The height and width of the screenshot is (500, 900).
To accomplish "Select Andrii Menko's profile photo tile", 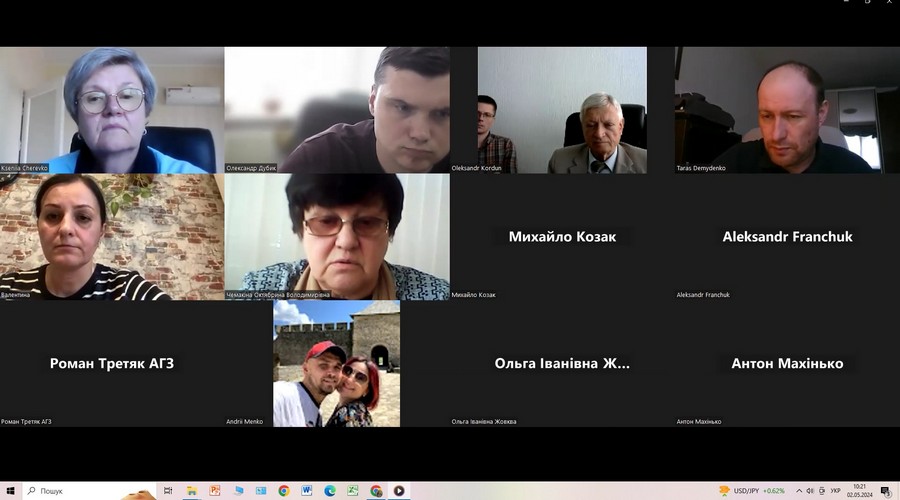I will pos(336,363).
